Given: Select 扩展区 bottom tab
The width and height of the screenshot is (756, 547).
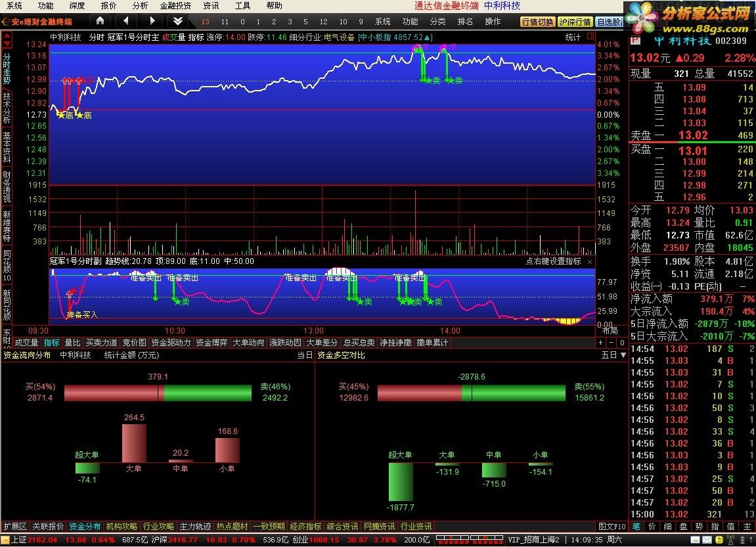Looking at the screenshot, I should pyautogui.click(x=15, y=527).
